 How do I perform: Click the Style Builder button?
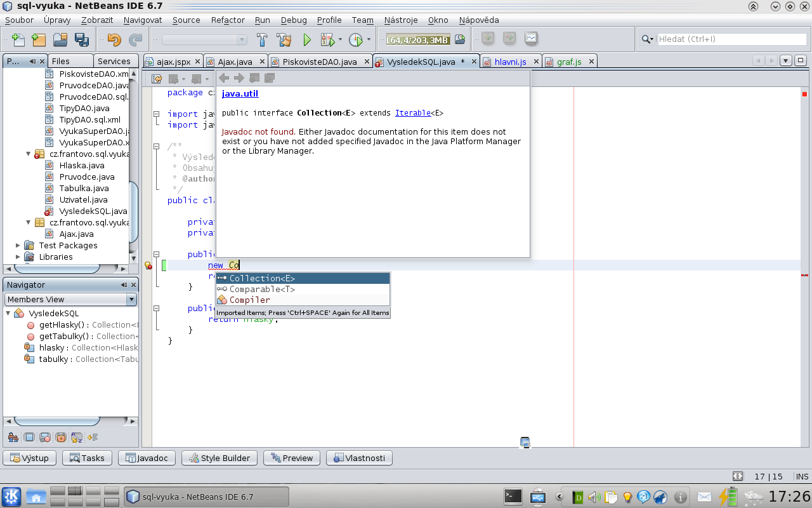[219, 458]
